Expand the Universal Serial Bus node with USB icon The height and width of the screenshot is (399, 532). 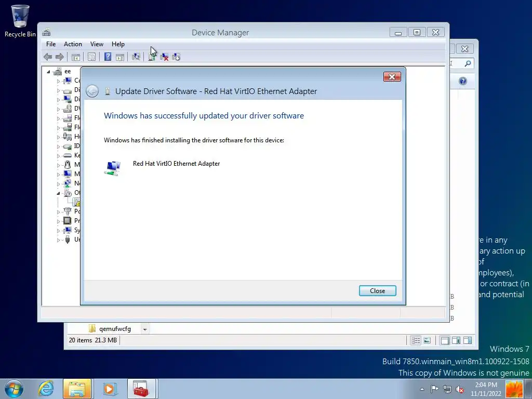(x=58, y=240)
